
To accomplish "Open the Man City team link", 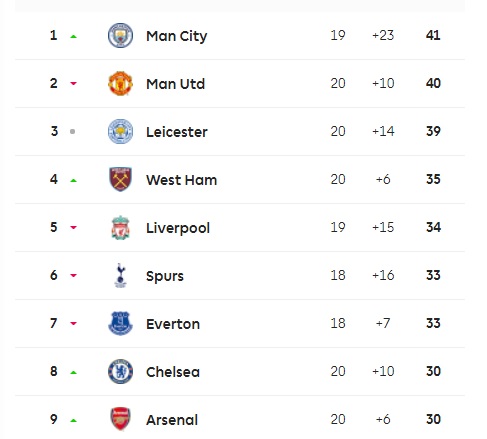I will 177,36.
